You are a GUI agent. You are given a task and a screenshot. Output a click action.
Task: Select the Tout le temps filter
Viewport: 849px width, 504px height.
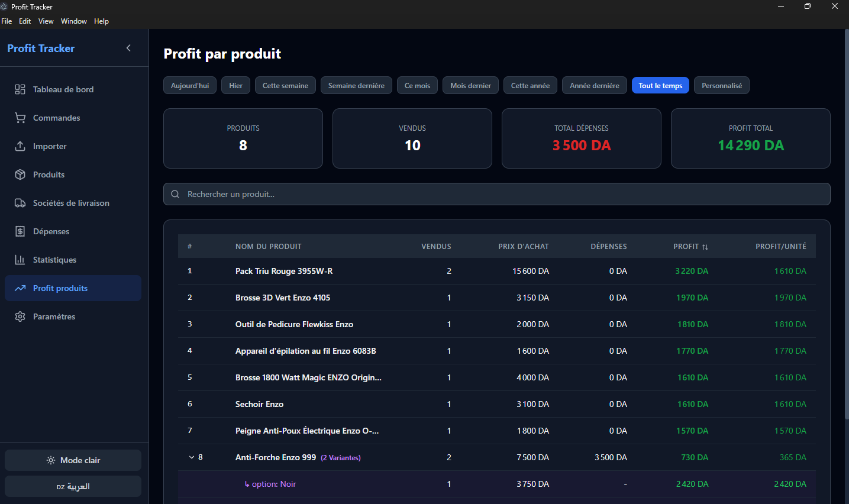[x=660, y=85]
